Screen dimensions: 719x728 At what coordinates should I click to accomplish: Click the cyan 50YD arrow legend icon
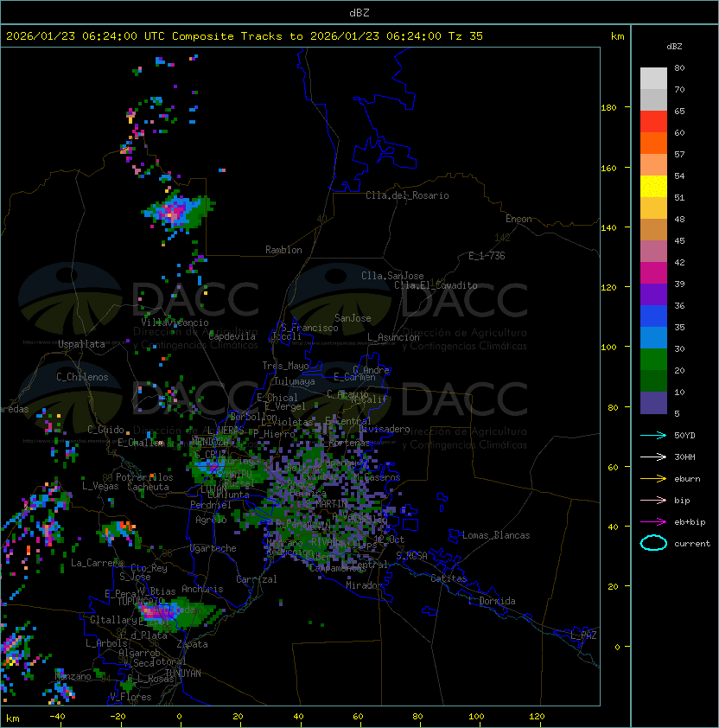click(x=653, y=435)
